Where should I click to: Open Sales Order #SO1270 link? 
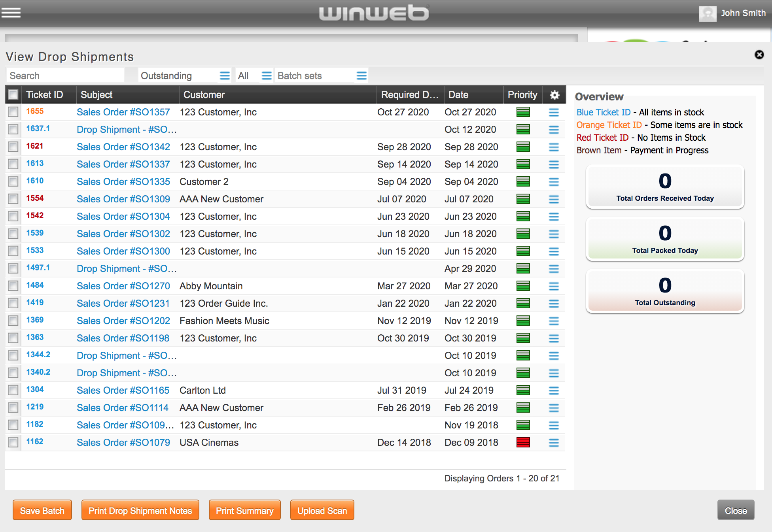(123, 286)
